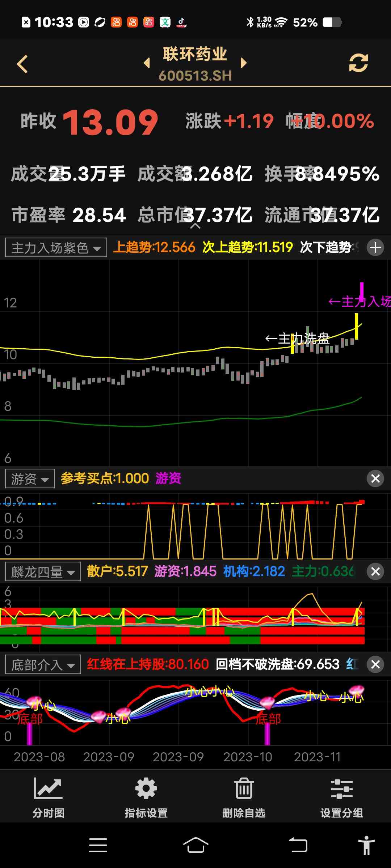Open the 麟龙四量 indicator dropdown
The width and height of the screenshot is (391, 868).
[43, 572]
